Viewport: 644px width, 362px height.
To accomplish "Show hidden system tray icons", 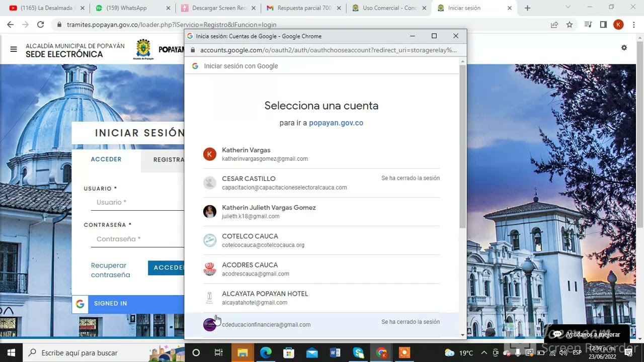I will click(484, 353).
